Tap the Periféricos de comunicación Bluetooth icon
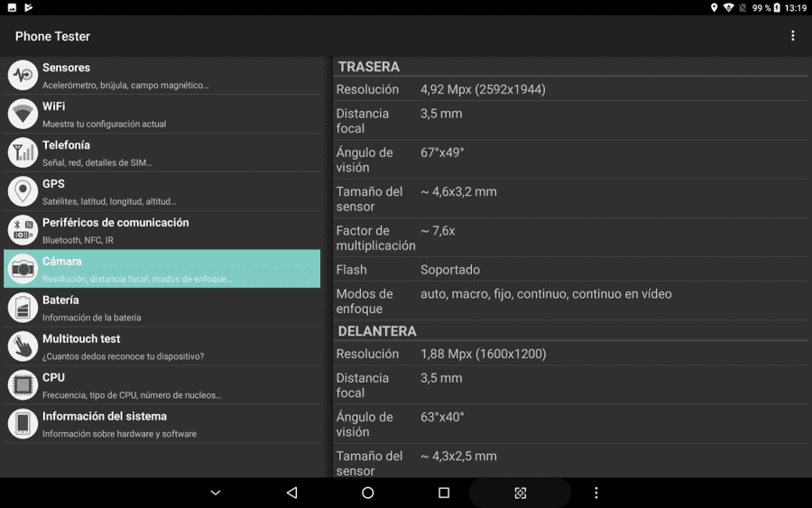812x508 pixels. coord(23,230)
